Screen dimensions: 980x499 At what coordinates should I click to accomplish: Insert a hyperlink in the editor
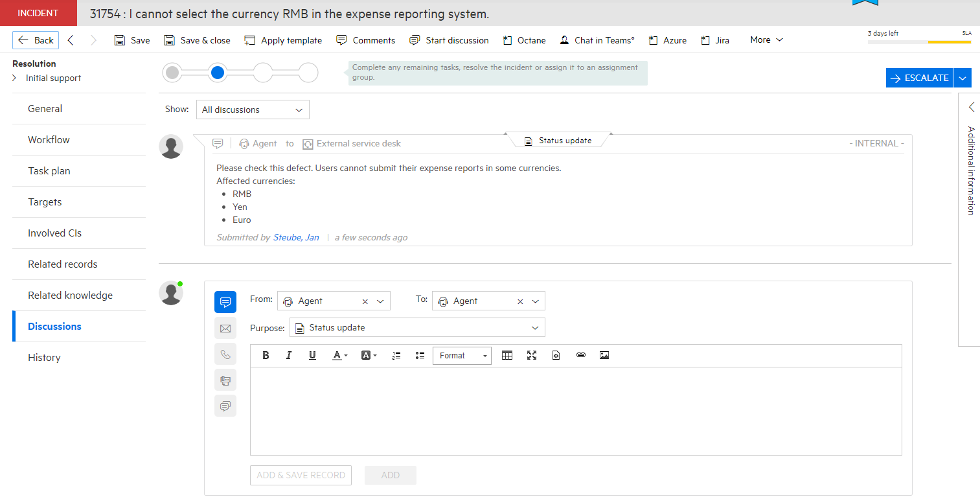pos(580,355)
